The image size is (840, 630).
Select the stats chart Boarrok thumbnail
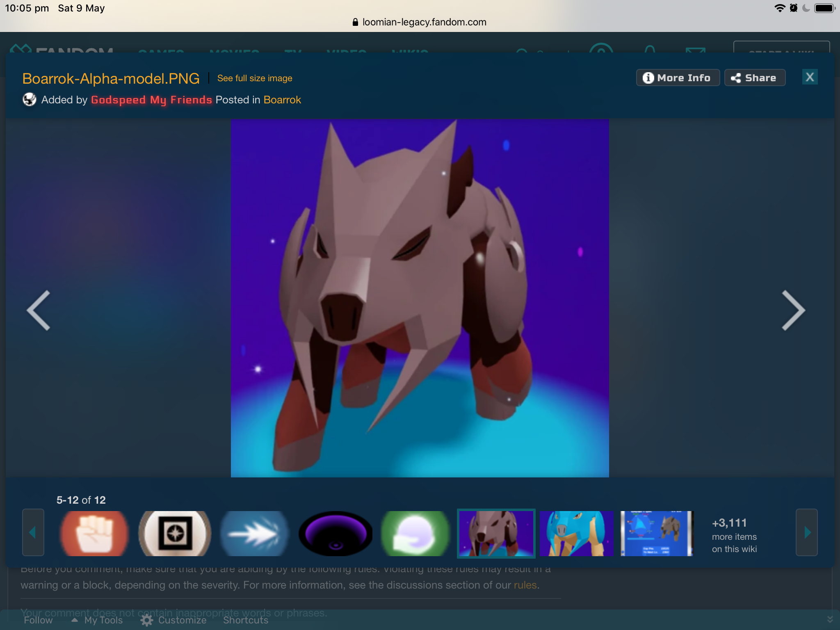(657, 533)
